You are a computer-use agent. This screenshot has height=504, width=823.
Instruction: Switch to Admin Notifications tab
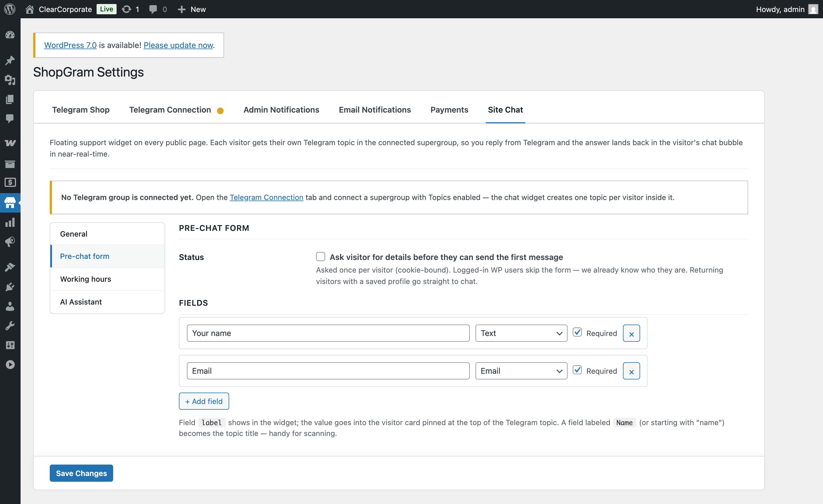pos(281,109)
